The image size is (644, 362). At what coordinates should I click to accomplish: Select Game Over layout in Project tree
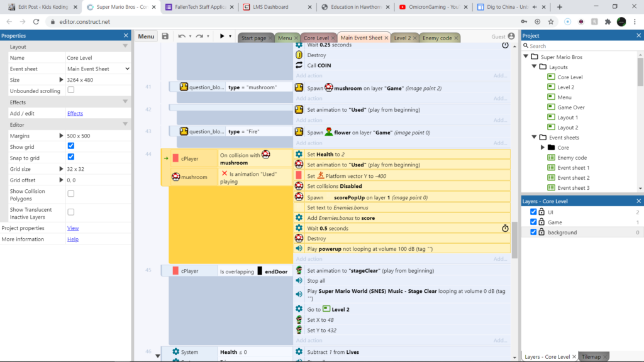(x=570, y=107)
